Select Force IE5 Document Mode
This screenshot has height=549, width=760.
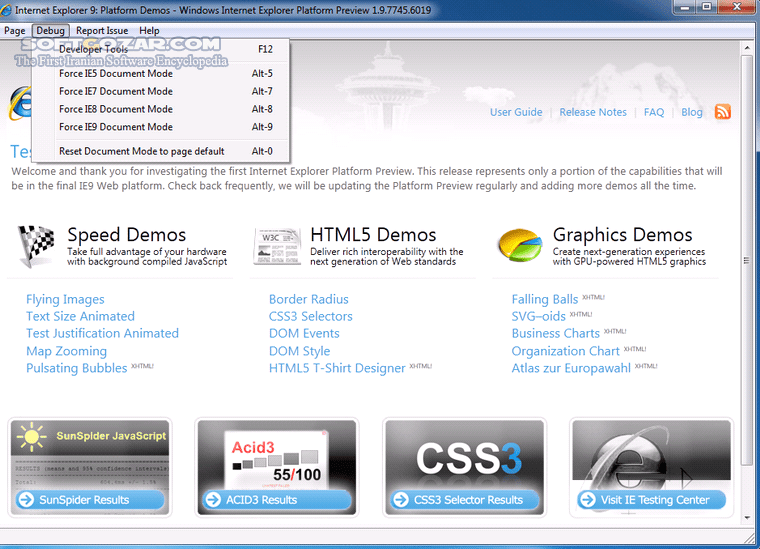tap(161, 74)
